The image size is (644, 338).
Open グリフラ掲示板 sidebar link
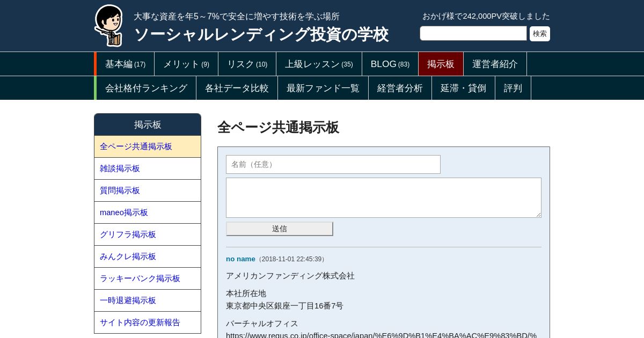coord(148,234)
